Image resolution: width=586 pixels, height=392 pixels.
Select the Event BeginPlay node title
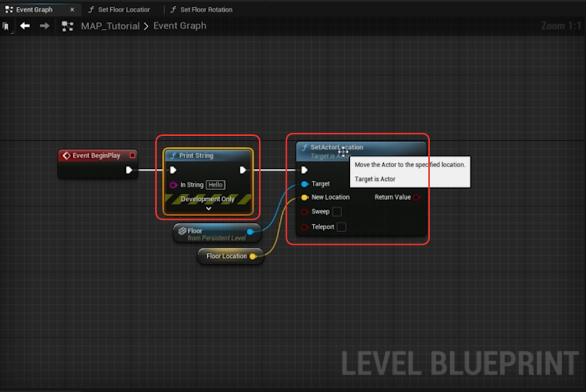coord(96,155)
